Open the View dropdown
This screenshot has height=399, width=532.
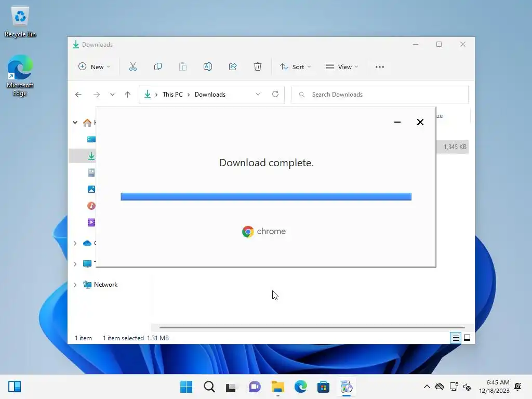(342, 67)
